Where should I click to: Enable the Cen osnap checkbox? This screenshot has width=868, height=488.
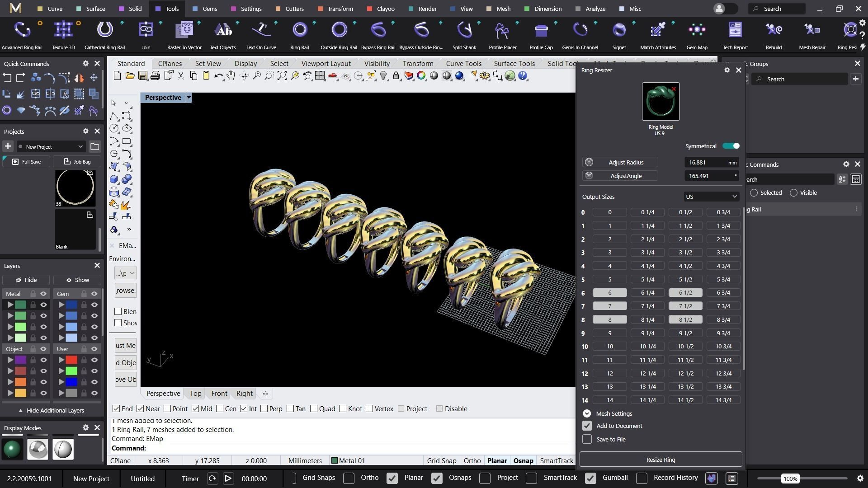click(x=220, y=408)
